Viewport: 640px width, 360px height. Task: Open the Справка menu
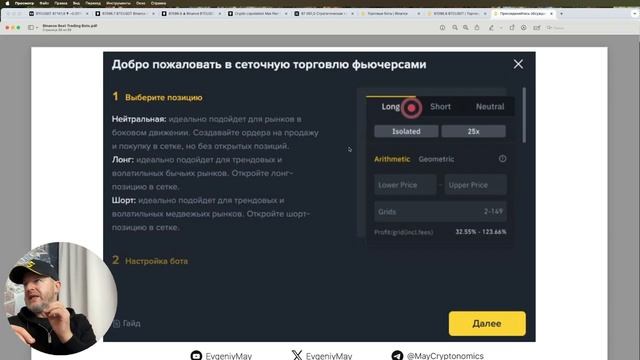tap(158, 3)
